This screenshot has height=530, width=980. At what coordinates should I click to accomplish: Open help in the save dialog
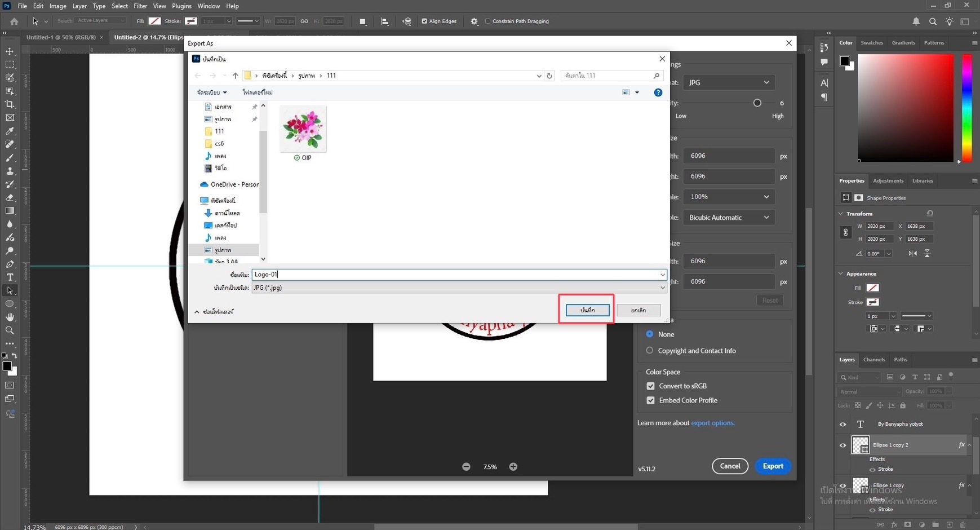point(658,92)
